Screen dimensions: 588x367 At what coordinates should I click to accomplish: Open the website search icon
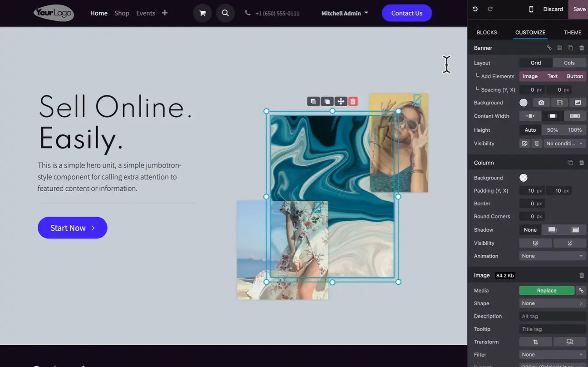coord(225,13)
